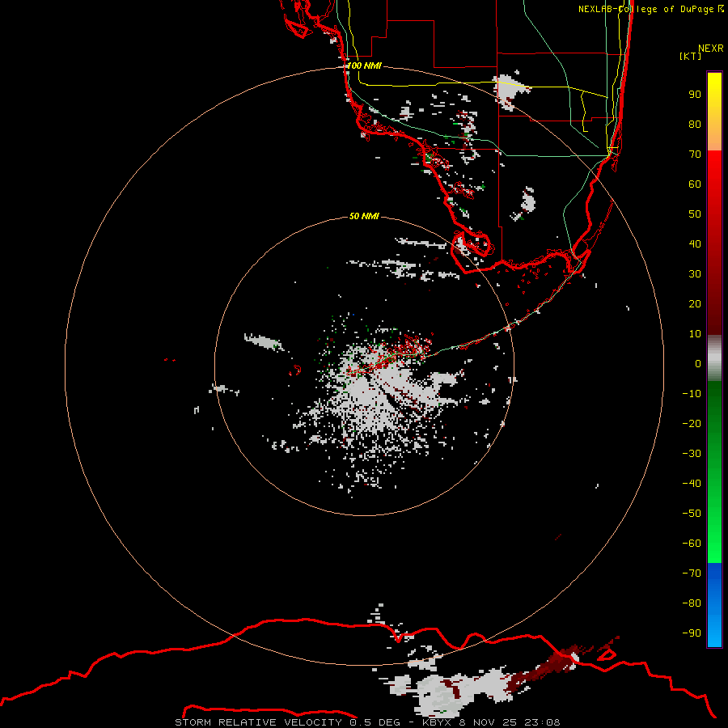
Task: Pick the -80 value on the velocity scale
Action: pyautogui.click(x=692, y=603)
